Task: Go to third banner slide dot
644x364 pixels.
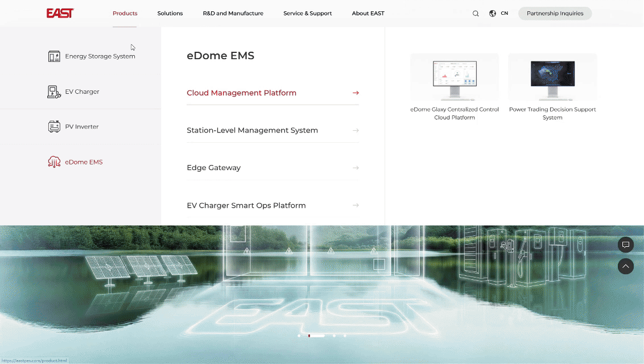Action: (335, 336)
